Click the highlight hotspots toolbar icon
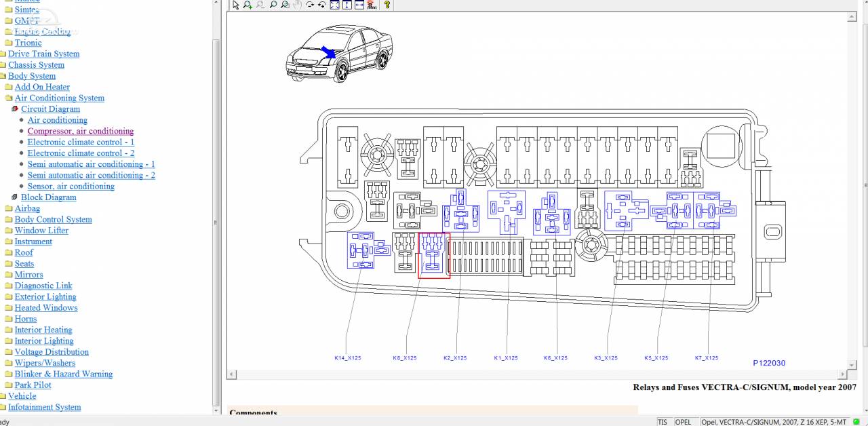868x426 pixels. pos(372,5)
